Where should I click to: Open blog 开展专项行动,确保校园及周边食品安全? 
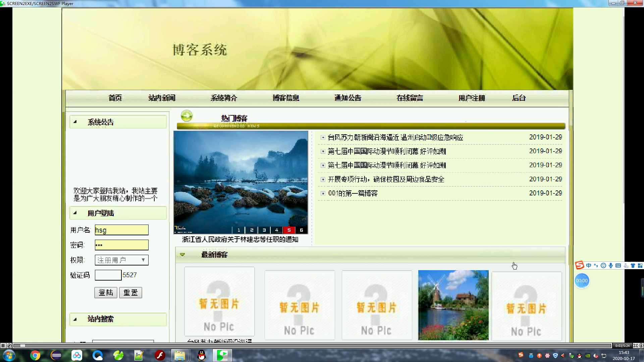point(386,179)
